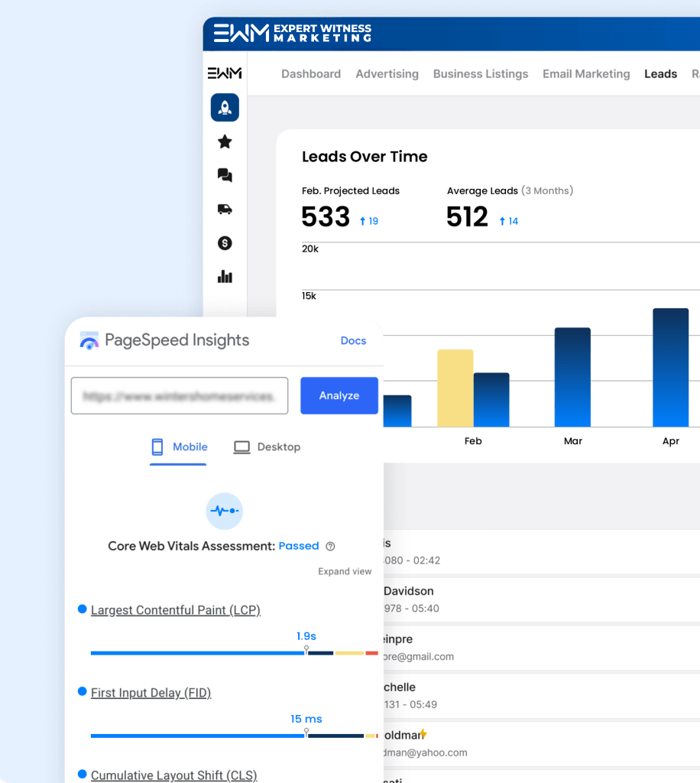Click the LCP 1.9s progress marker
The width and height of the screenshot is (700, 783).
306,650
